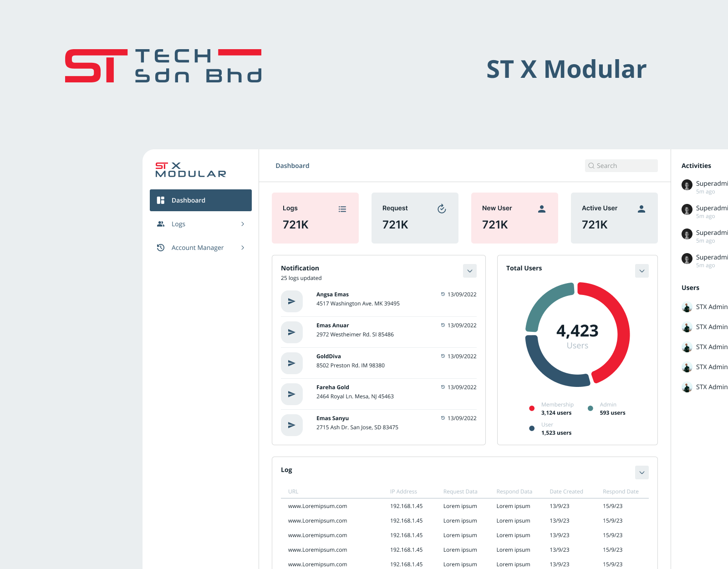
Task: Click the refresh icon on Request card
Action: pos(442,209)
